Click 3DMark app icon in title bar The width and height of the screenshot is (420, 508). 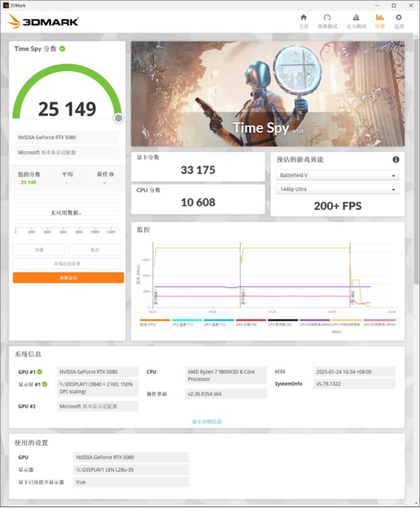[x=6, y=6]
